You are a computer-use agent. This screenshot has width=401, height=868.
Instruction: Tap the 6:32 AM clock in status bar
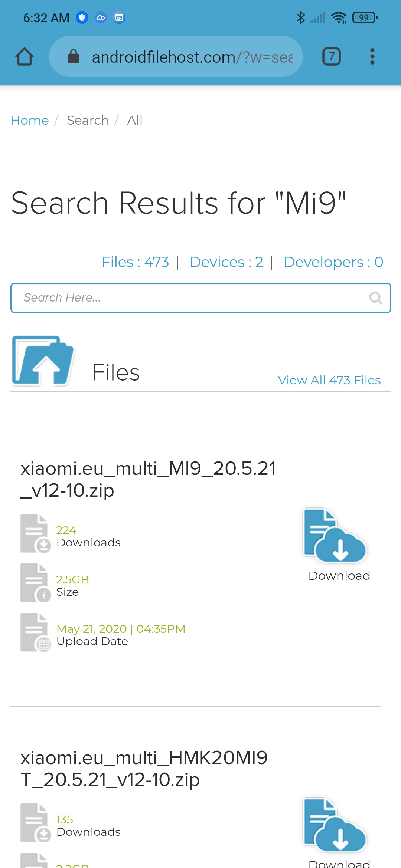click(46, 18)
